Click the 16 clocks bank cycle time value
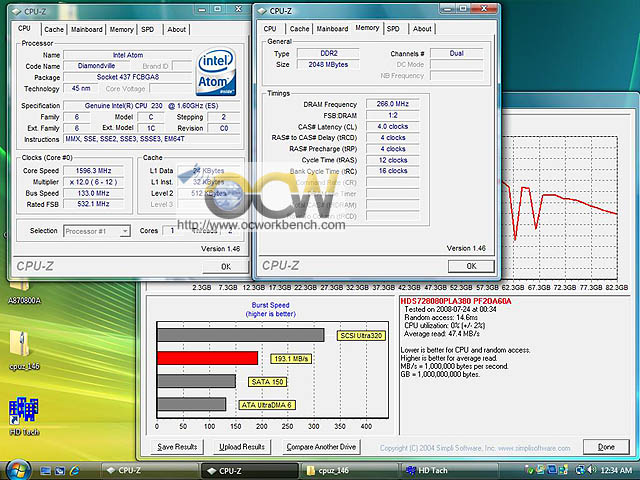The width and height of the screenshot is (640, 480). point(393,171)
